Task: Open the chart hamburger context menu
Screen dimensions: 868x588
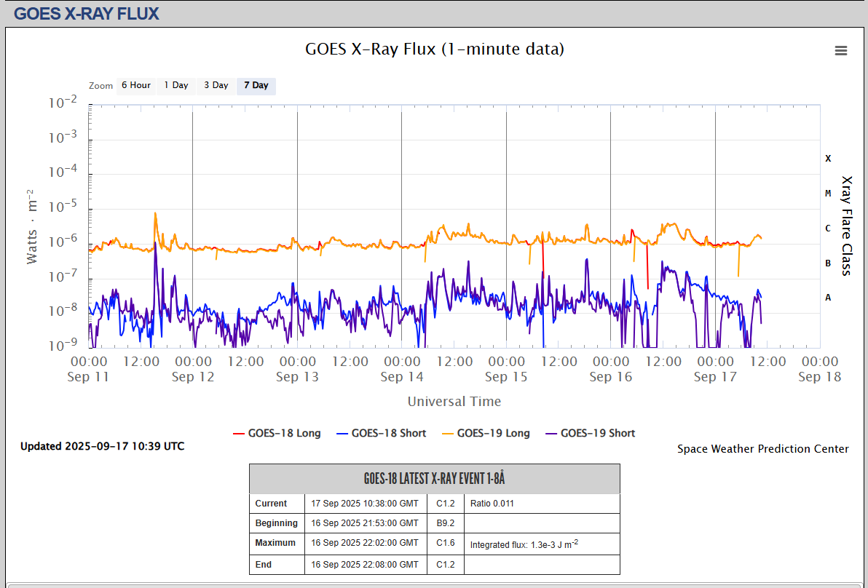Action: 841,50
